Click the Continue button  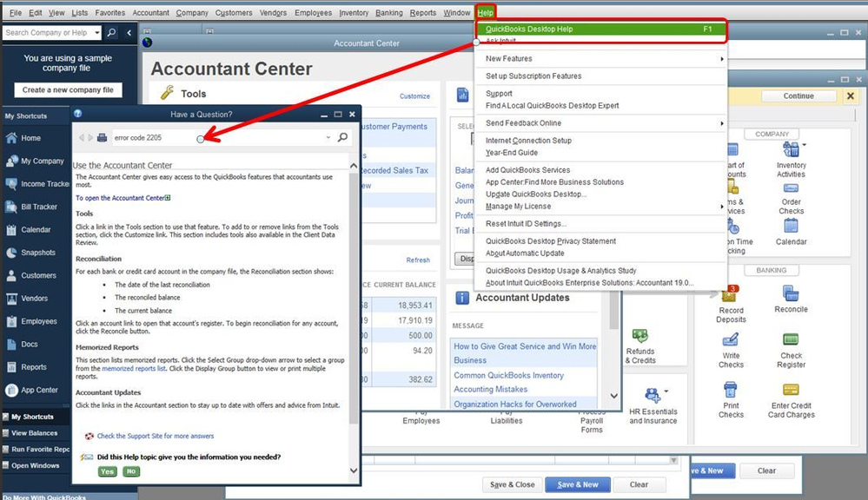pos(798,95)
